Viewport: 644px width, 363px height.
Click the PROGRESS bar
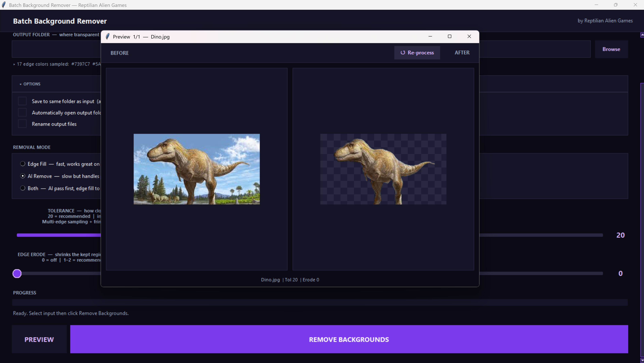320,302
